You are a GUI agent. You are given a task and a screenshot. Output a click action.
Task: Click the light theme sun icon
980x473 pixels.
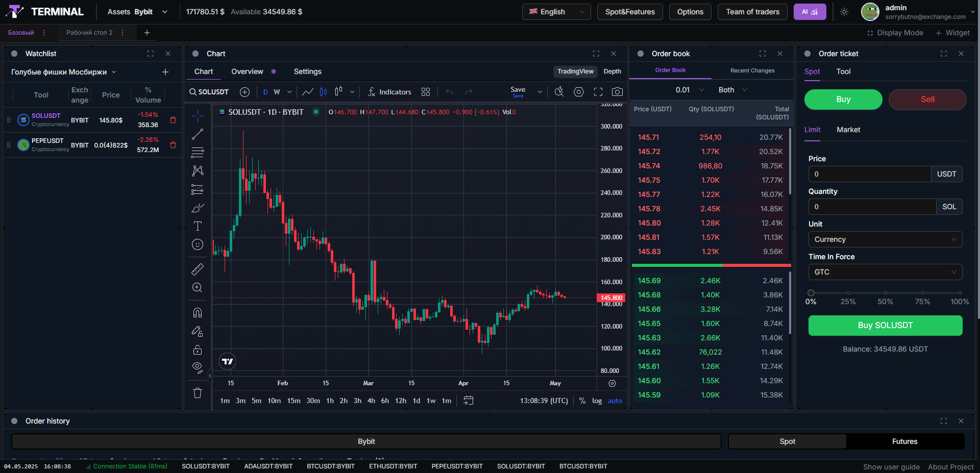[x=844, y=12]
